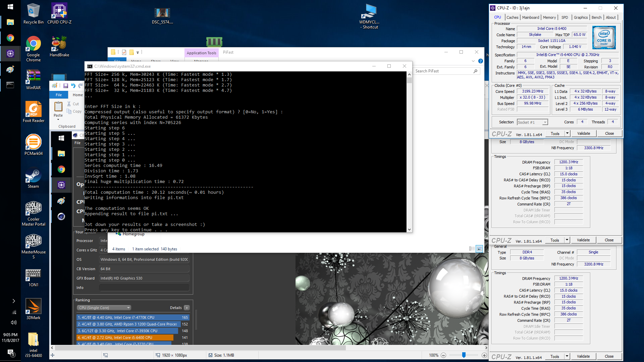Select the WDMYCL Shortcut desktop icon

pyautogui.click(x=369, y=16)
